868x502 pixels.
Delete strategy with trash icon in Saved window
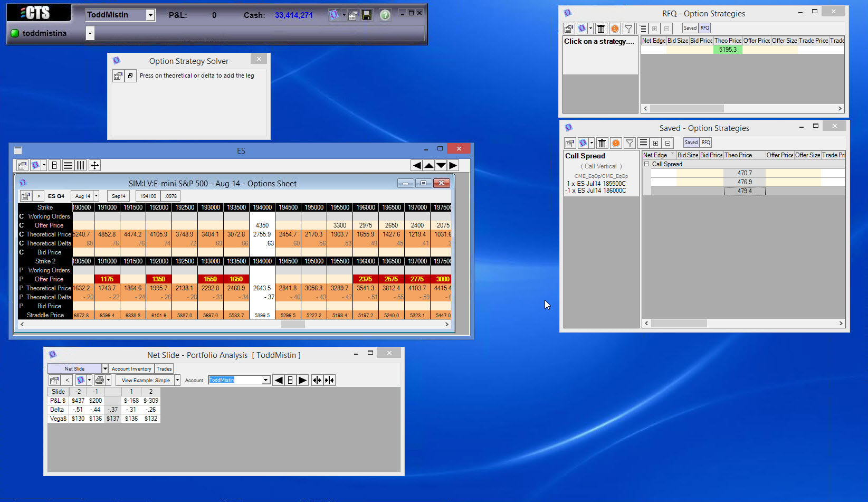pos(602,143)
